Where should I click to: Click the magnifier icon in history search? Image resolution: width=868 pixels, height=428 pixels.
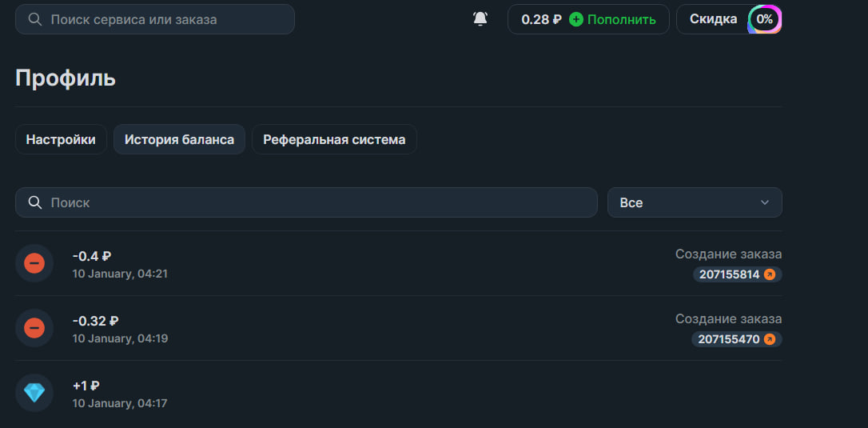pyautogui.click(x=34, y=202)
